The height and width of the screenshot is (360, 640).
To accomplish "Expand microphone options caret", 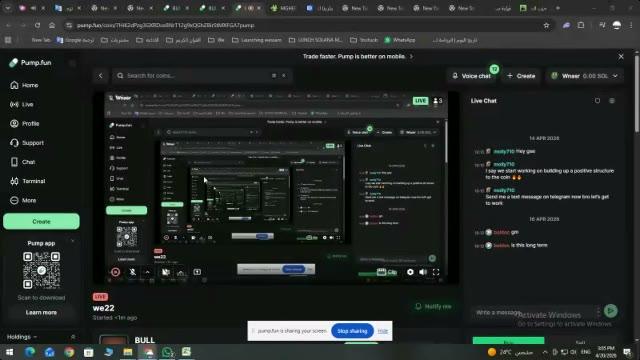I will [147, 272].
